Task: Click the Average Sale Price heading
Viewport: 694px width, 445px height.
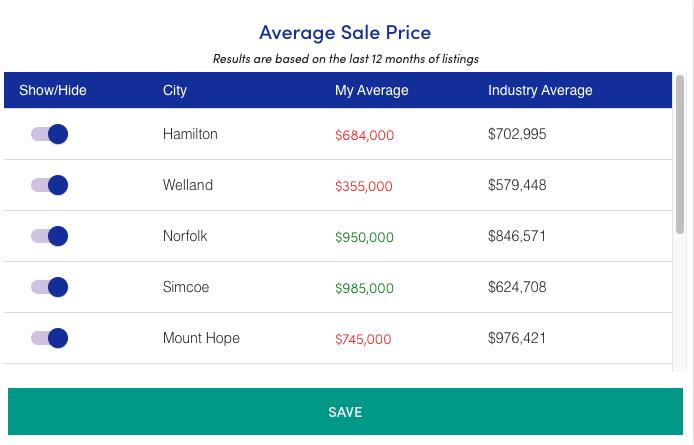Action: click(x=345, y=32)
